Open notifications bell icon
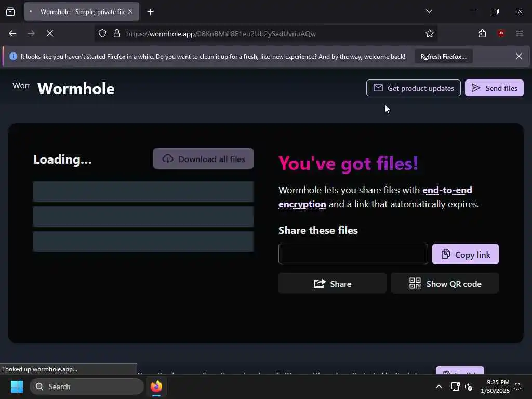The height and width of the screenshot is (399, 532). (517, 387)
